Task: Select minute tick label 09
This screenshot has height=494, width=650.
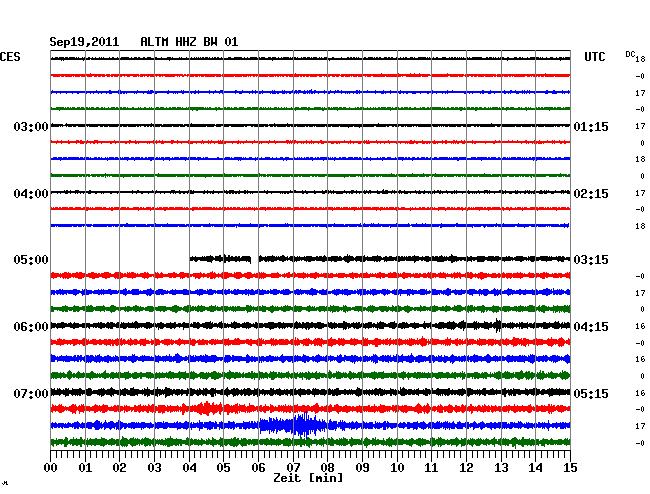Action: coord(362,467)
